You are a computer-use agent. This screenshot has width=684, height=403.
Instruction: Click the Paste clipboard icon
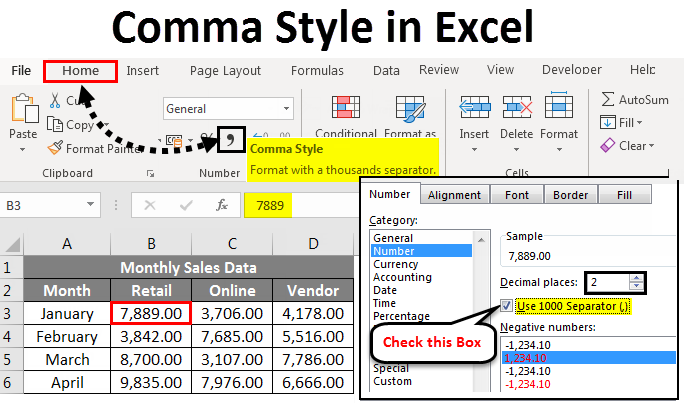[x=24, y=108]
